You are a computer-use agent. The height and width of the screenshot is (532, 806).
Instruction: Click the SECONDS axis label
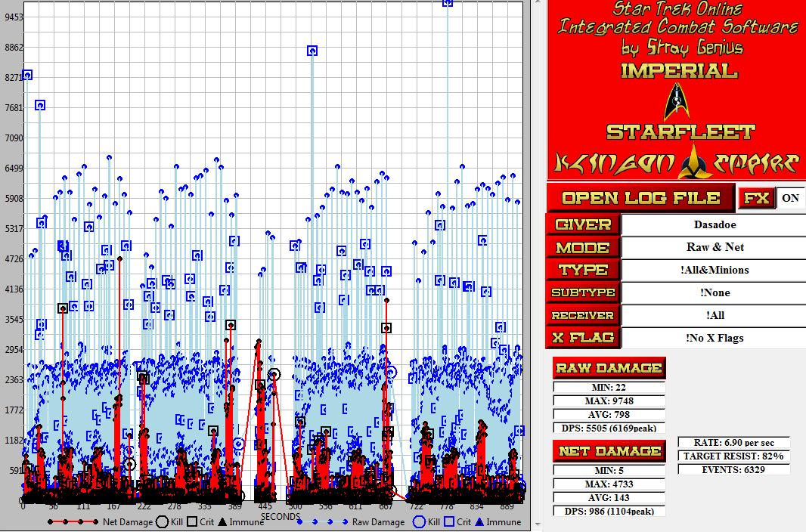281,517
